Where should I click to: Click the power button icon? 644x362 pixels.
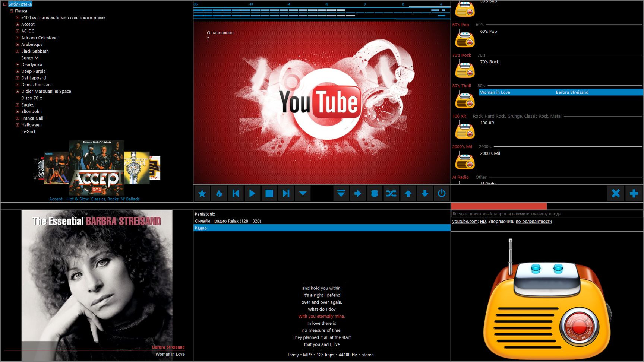click(x=442, y=193)
